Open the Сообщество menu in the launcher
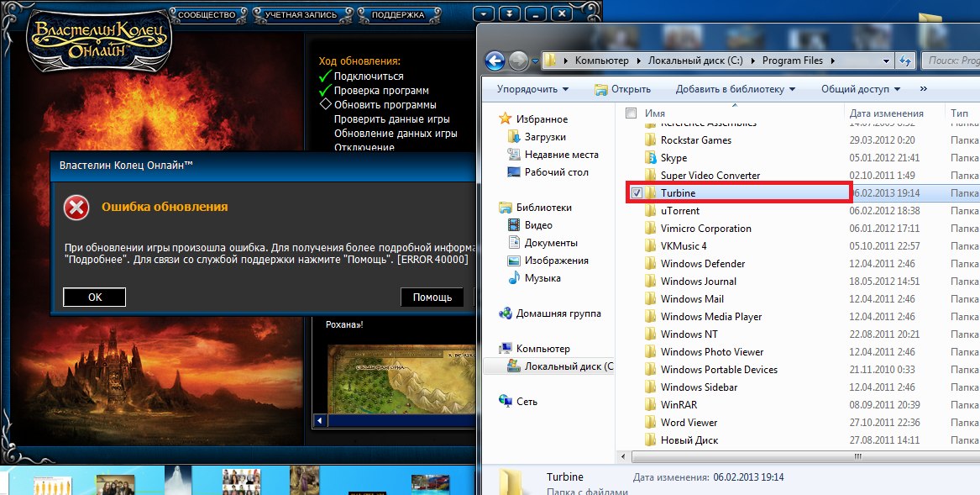The height and width of the screenshot is (495, 980). (205, 14)
